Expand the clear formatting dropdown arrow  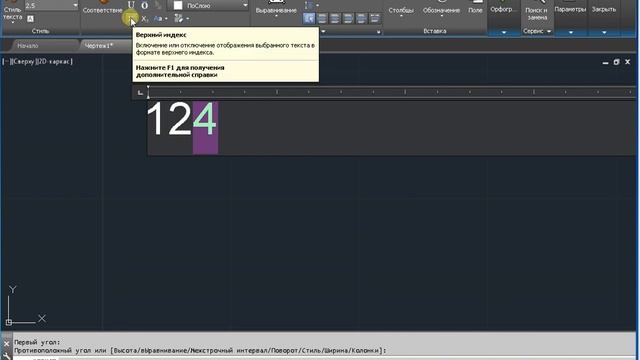click(188, 19)
